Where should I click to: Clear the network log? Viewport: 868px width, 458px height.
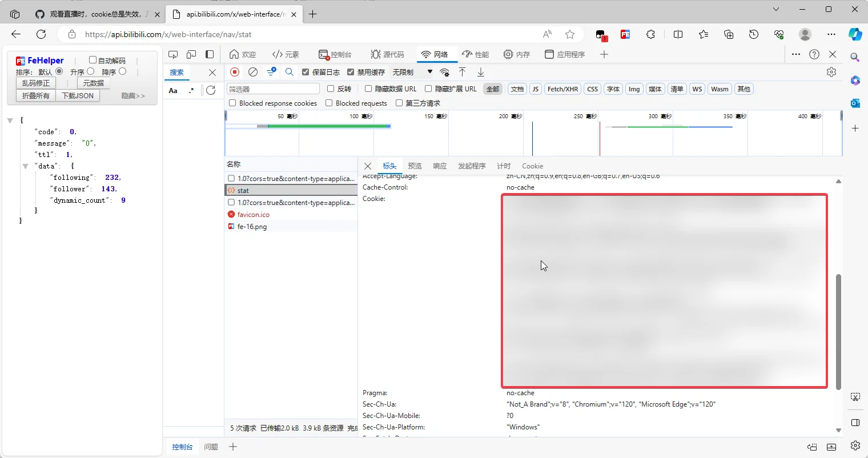(253, 72)
